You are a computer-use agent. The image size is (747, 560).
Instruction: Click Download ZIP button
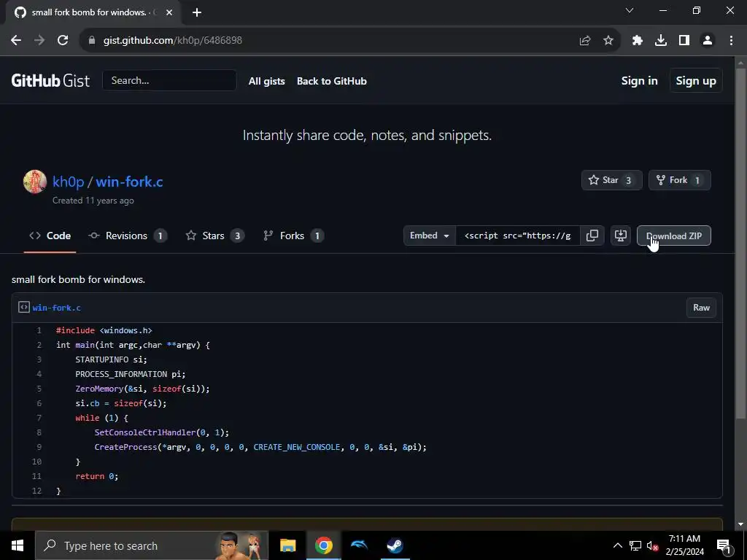coord(673,236)
